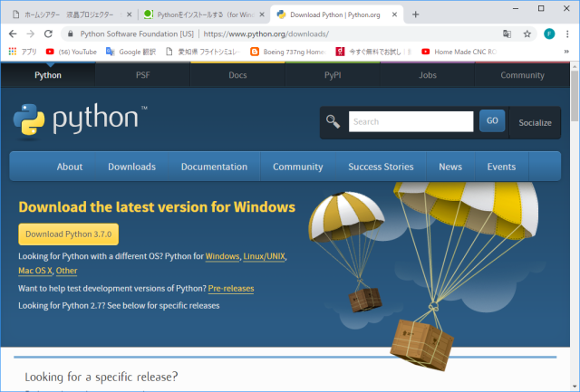580x392 pixels.
Task: Open the 愛知県 フライトシミュレー bookmark
Action: pos(203,52)
